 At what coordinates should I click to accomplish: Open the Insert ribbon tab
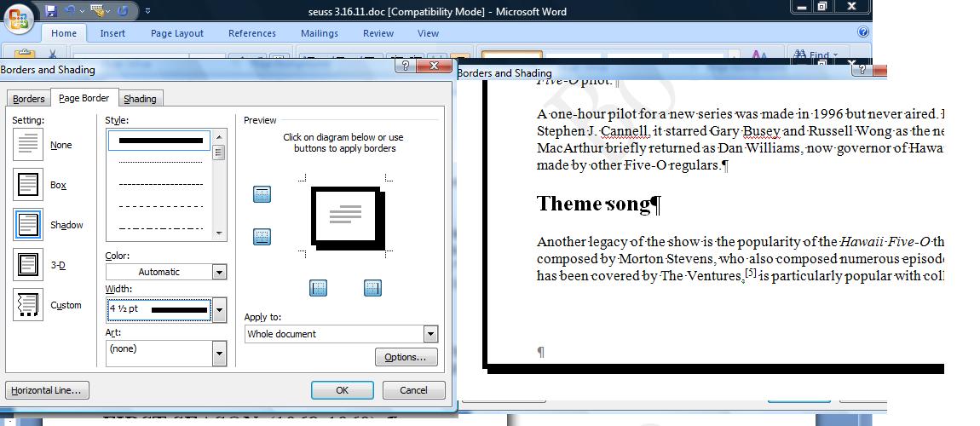click(112, 33)
